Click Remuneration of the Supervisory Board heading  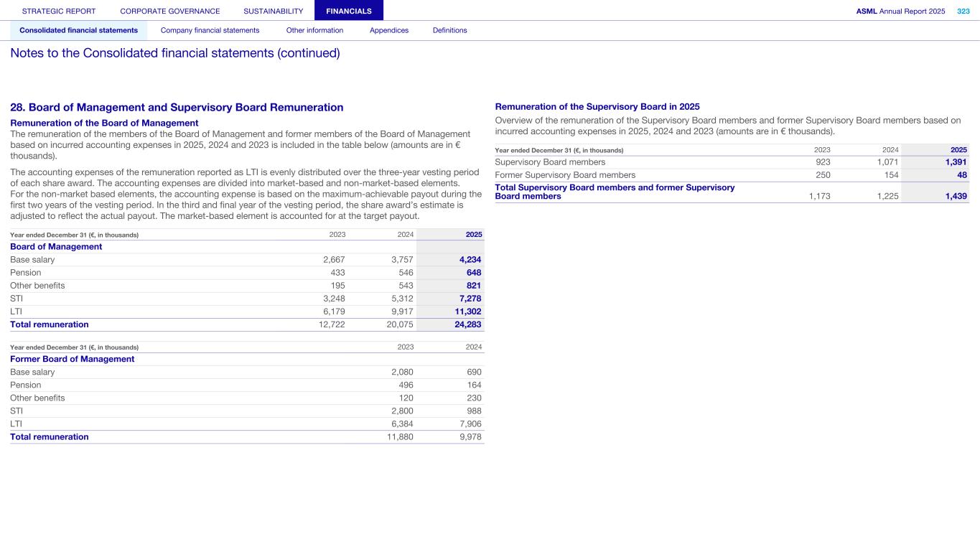(597, 106)
